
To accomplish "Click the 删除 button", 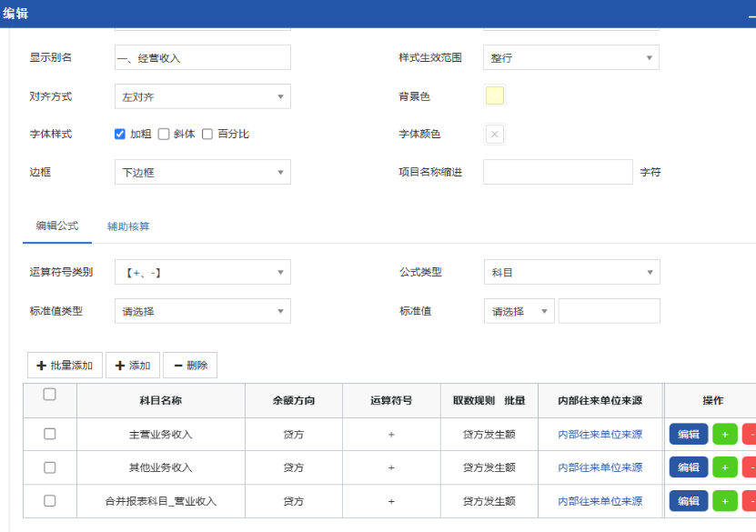I will (x=190, y=366).
